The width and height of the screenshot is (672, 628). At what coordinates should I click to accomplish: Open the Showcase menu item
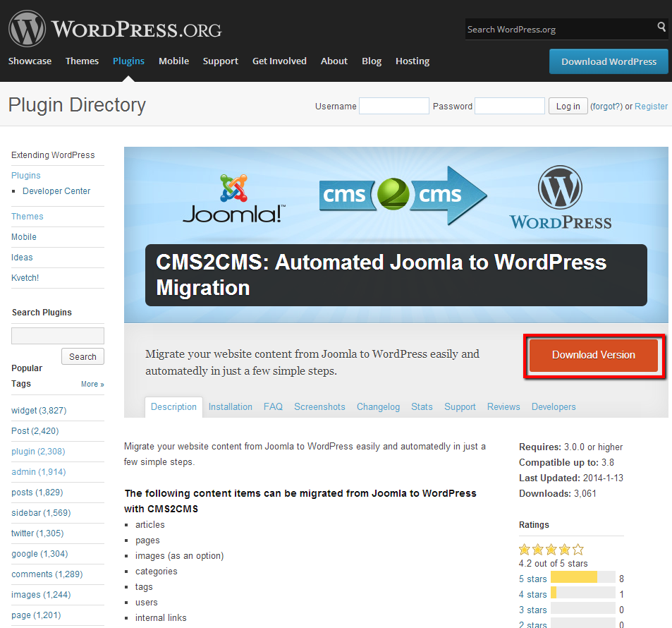[x=30, y=61]
